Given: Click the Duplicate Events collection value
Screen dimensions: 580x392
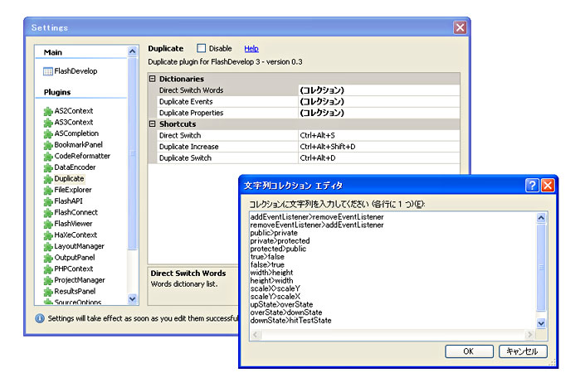Looking at the screenshot, I should (379, 102).
